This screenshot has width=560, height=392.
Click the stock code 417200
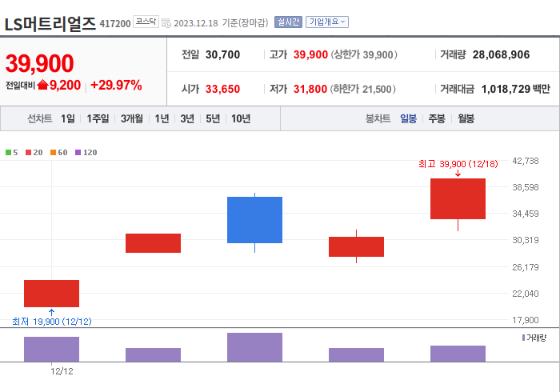tap(115, 23)
